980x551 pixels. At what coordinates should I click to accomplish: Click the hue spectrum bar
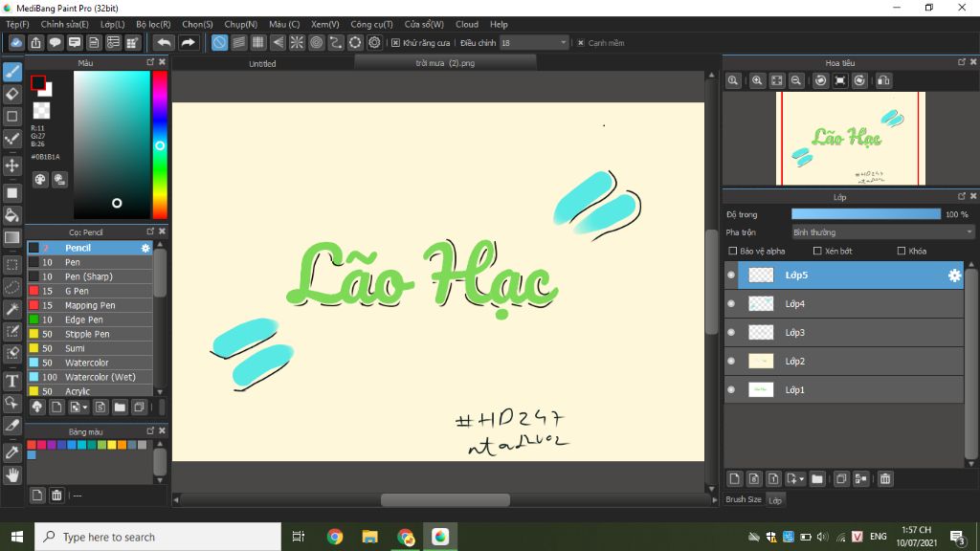[160, 145]
